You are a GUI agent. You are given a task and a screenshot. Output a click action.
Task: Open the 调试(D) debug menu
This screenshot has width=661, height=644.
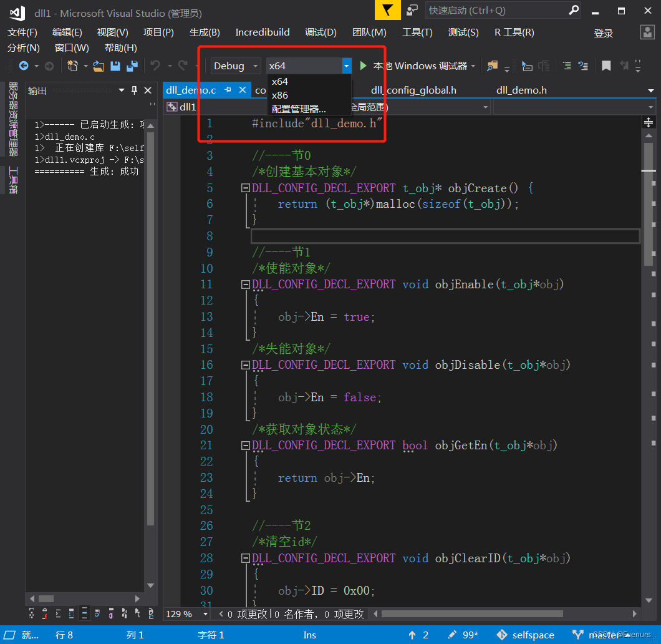coord(321,32)
